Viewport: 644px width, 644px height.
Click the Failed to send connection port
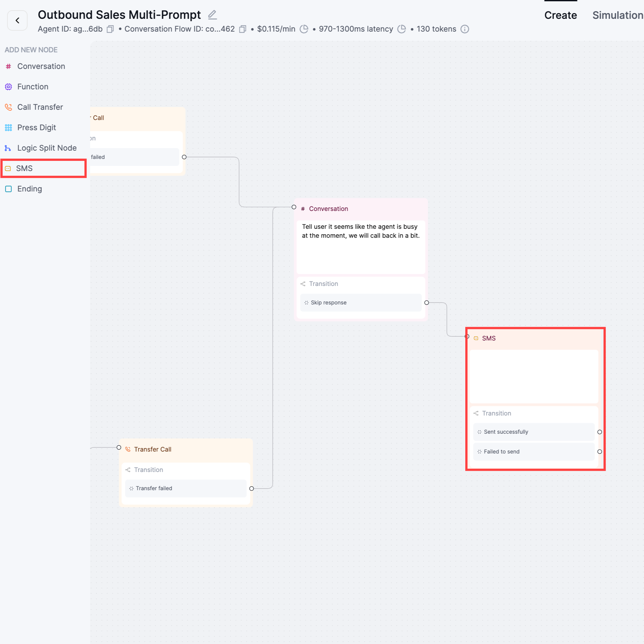(x=600, y=452)
